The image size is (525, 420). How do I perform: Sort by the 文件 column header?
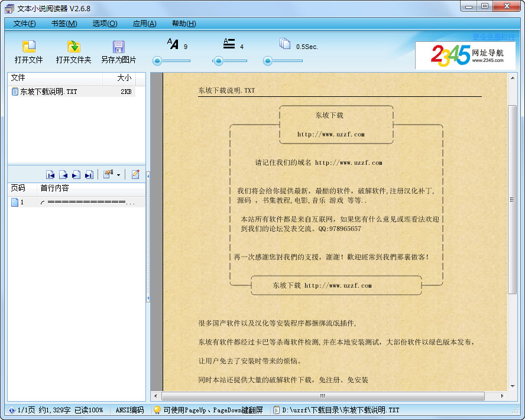pyautogui.click(x=55, y=77)
